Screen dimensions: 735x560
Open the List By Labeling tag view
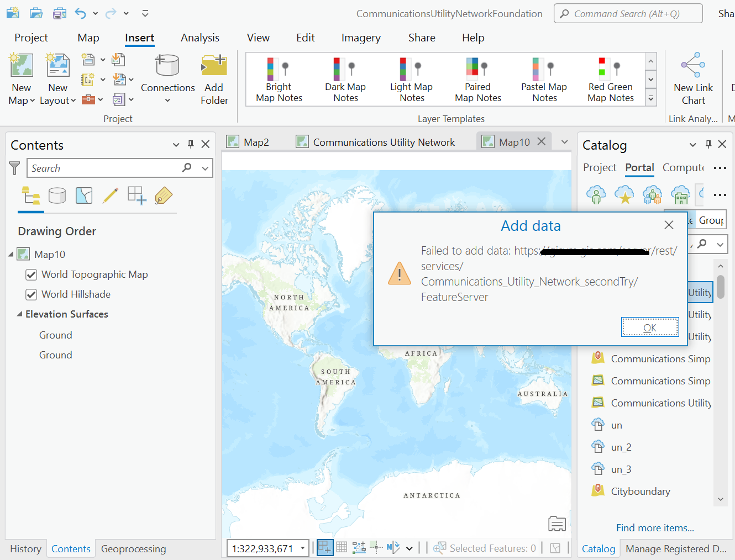coord(164,195)
